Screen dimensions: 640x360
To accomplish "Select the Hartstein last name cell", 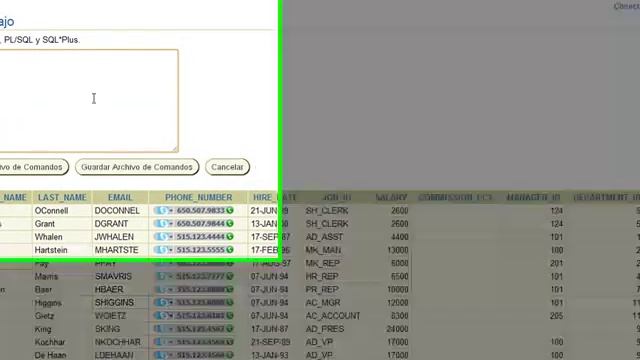I will [51, 250].
